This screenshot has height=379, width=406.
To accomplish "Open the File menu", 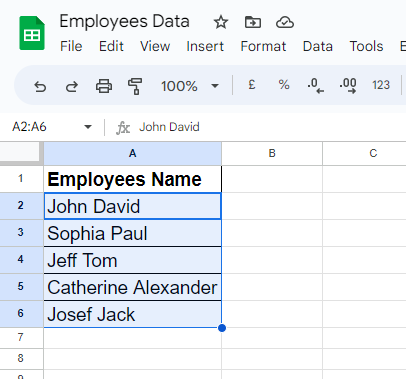I will (x=71, y=46).
